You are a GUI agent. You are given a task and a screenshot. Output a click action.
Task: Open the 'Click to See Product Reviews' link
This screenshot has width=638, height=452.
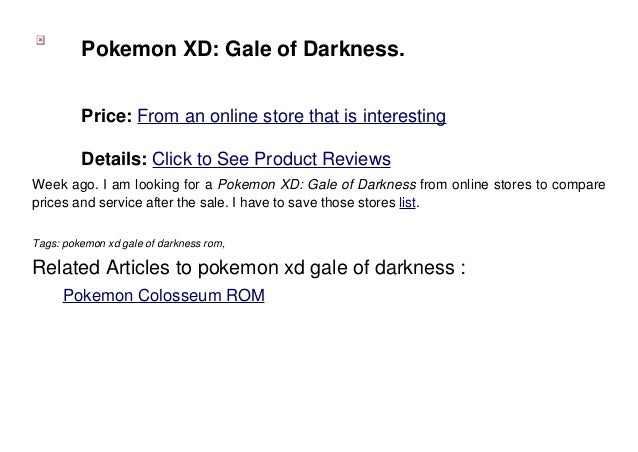click(x=271, y=159)
